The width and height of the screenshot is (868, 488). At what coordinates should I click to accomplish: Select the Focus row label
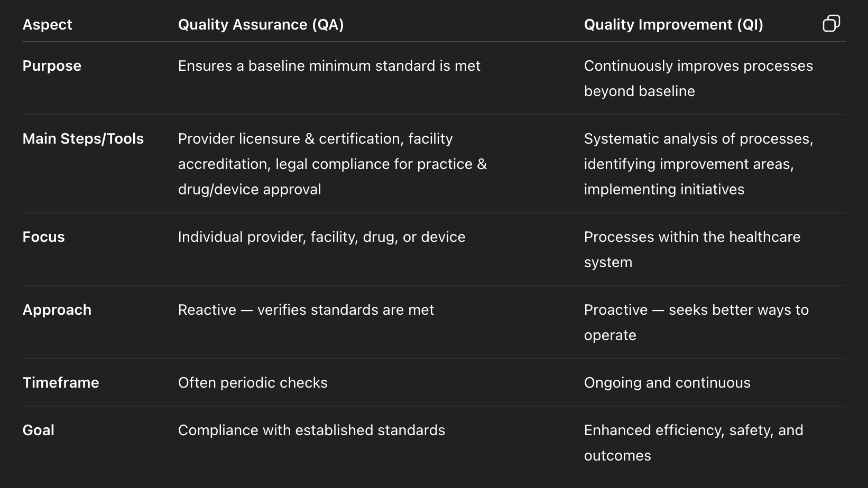pyautogui.click(x=43, y=237)
